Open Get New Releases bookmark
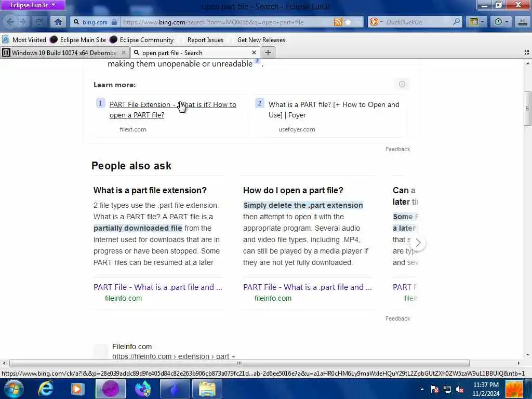The height and width of the screenshot is (399, 532). click(x=261, y=40)
